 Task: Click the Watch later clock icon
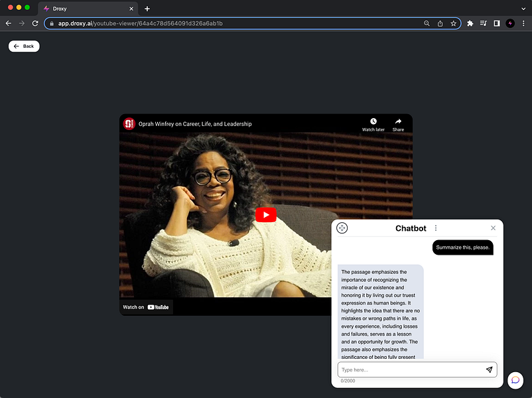tap(373, 122)
